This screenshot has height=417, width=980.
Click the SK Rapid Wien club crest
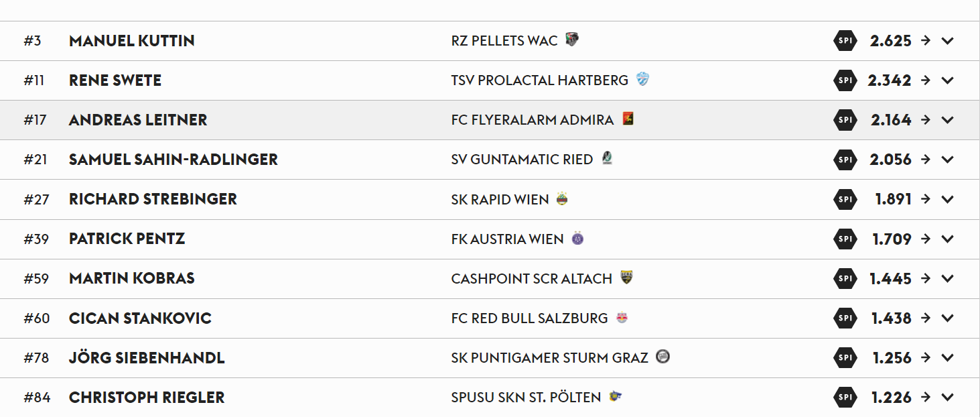[x=562, y=198]
